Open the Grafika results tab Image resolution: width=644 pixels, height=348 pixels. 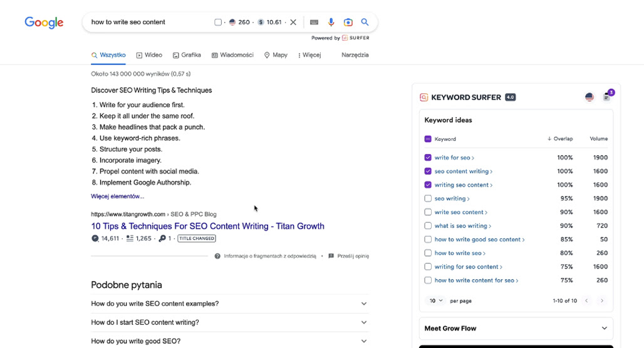[187, 55]
